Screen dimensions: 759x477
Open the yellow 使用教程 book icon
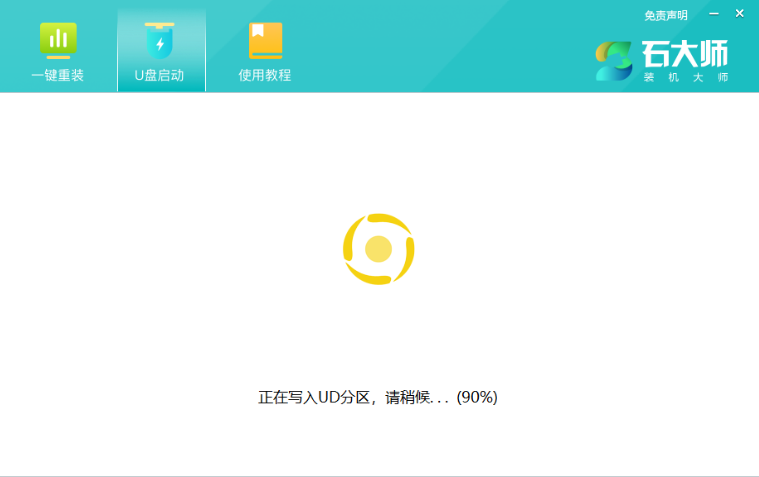click(265, 40)
